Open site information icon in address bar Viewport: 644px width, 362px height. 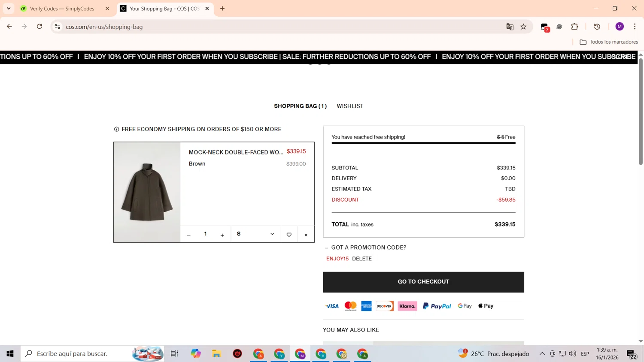click(x=57, y=27)
